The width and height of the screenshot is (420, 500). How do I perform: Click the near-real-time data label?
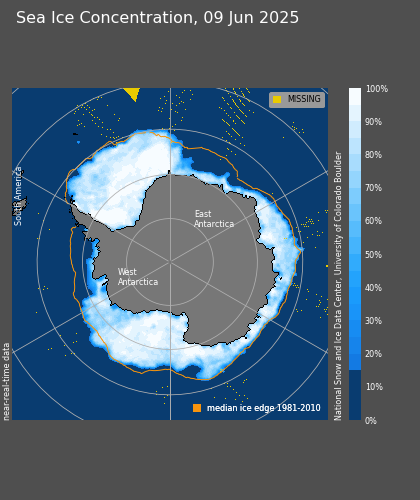coord(6,382)
